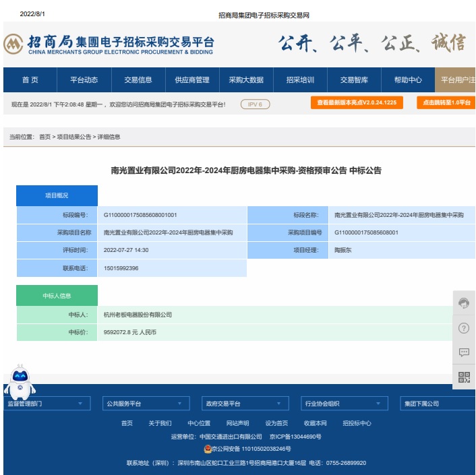Go to 交易智库 navigation item
This screenshot has height=475, width=476.
pyautogui.click(x=354, y=80)
